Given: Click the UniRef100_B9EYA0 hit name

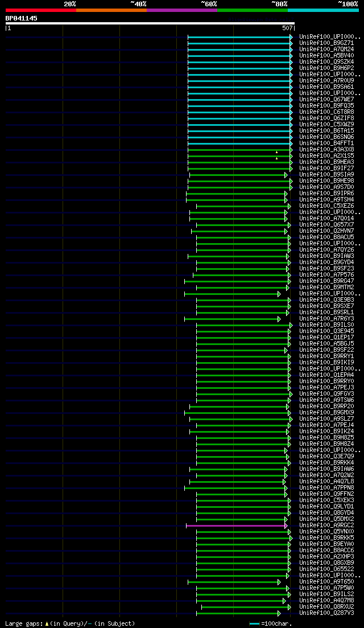Looking at the screenshot, I should 326,544.
